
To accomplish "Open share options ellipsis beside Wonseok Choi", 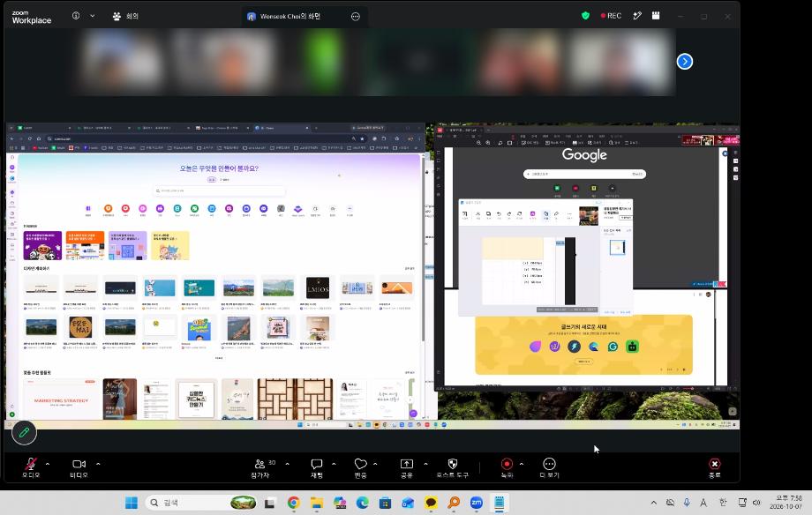I will point(355,16).
